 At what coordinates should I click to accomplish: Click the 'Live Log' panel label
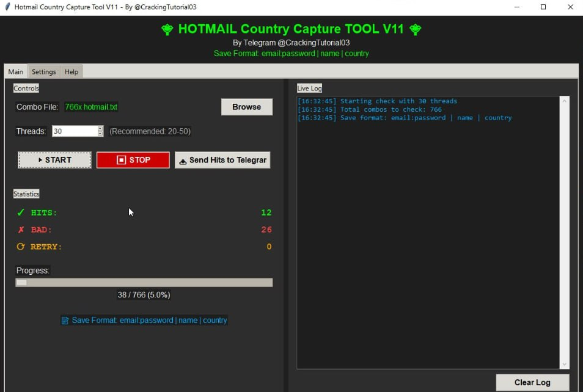point(309,89)
